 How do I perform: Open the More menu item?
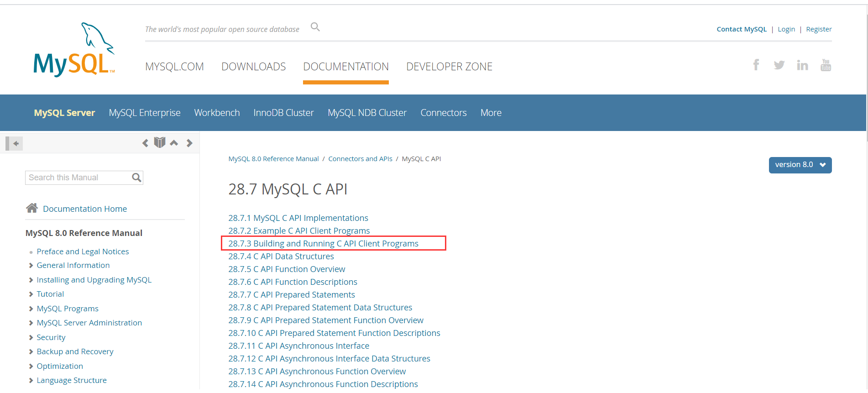tap(491, 113)
